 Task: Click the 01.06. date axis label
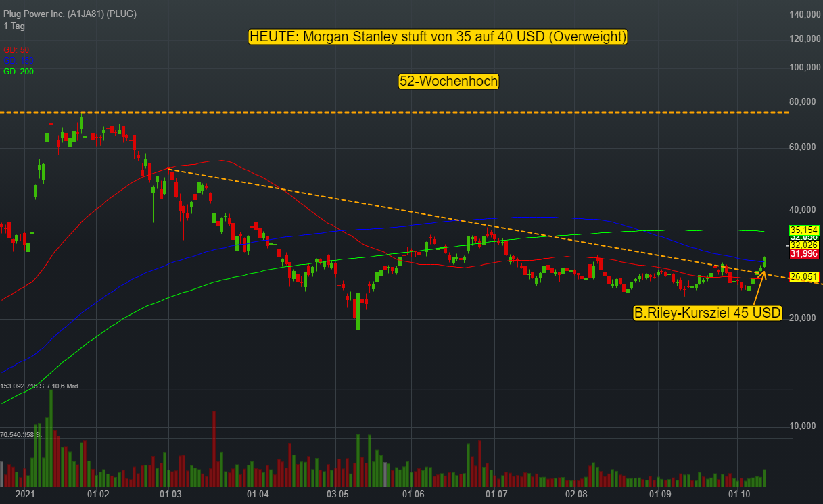[414, 495]
